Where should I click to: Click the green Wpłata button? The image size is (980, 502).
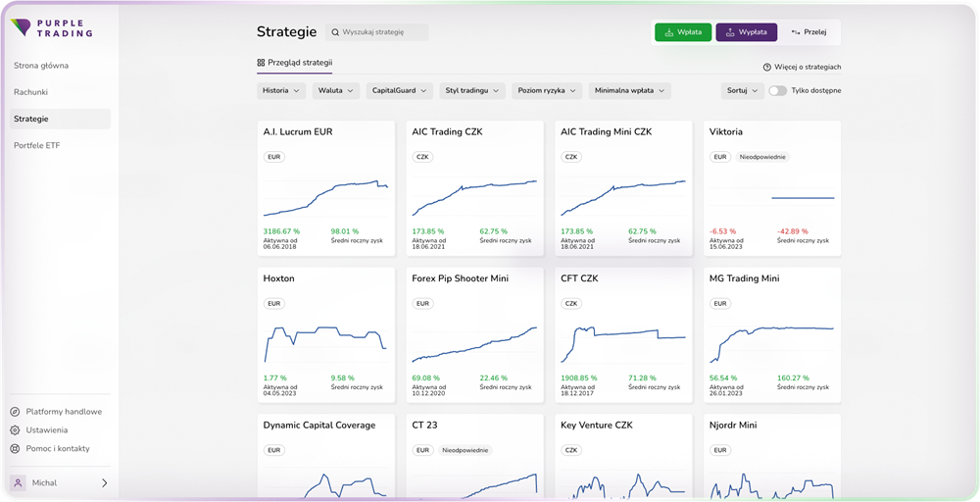coord(683,32)
